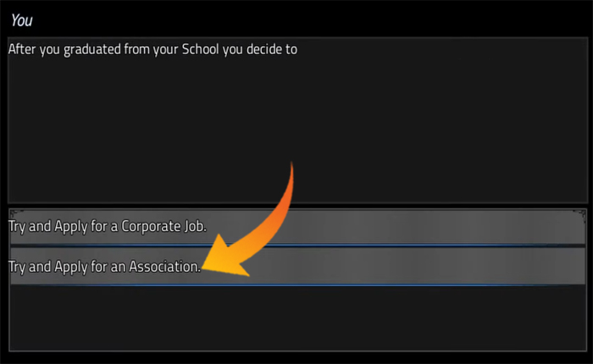
Task: Click the "You" speaker name header
Action: [22, 19]
